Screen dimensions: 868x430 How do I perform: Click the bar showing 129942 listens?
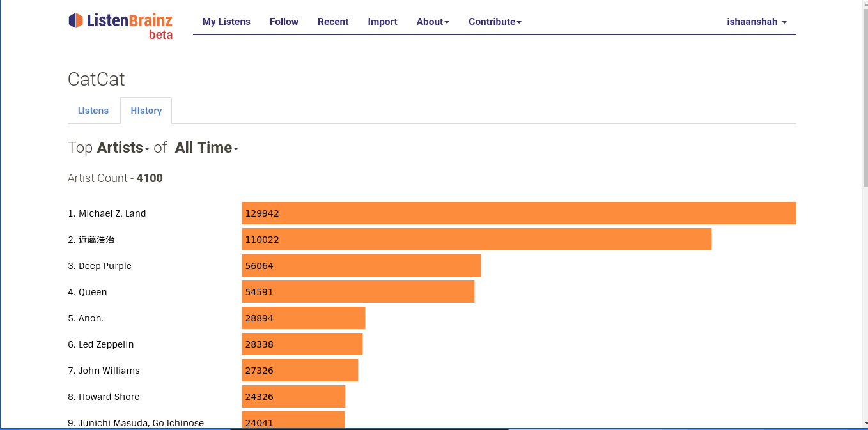coord(519,213)
